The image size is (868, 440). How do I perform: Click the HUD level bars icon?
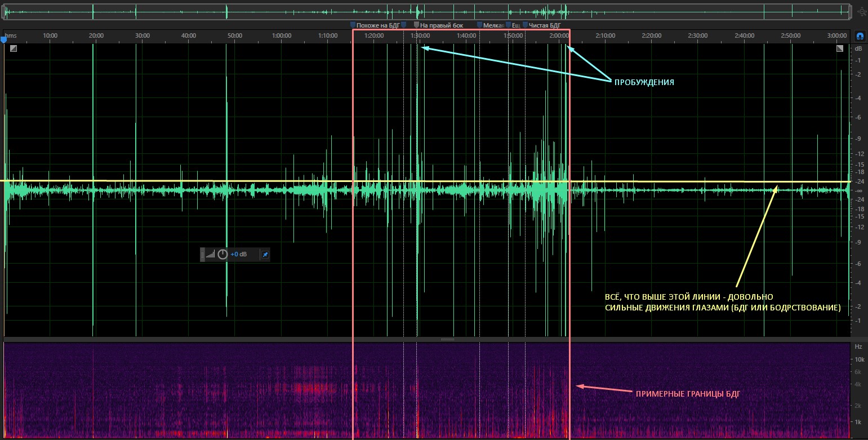coord(210,255)
